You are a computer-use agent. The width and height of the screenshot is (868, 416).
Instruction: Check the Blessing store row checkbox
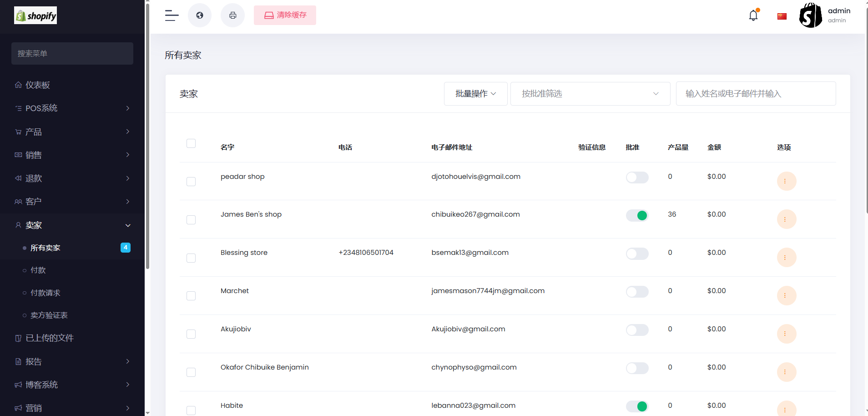pos(191,258)
